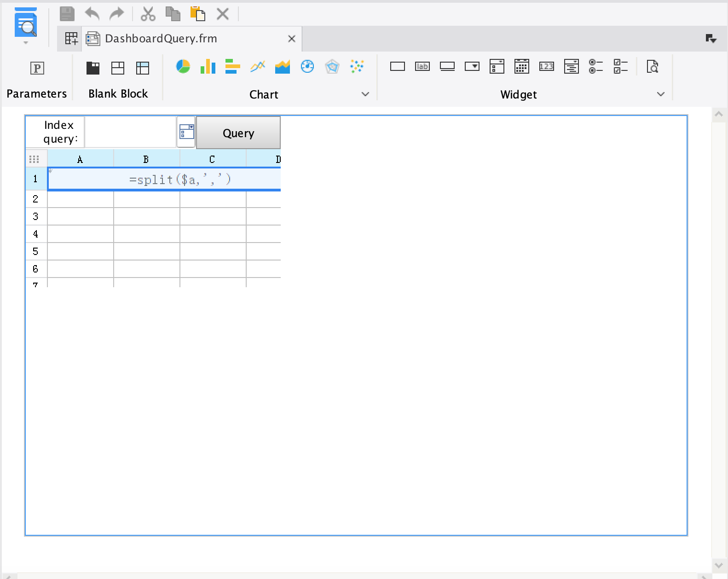Expand the Widget gallery dropdown

coord(661,94)
